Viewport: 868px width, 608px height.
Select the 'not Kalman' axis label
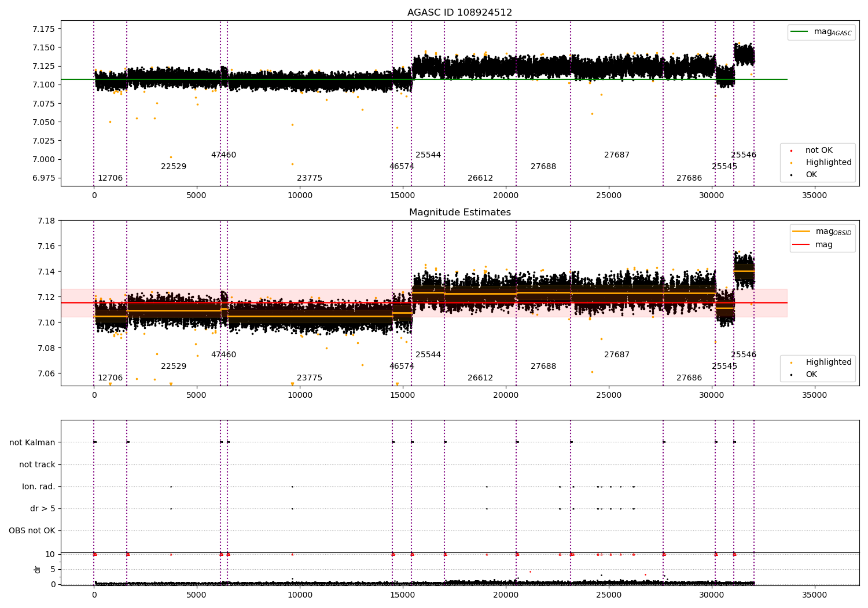[x=32, y=442]
